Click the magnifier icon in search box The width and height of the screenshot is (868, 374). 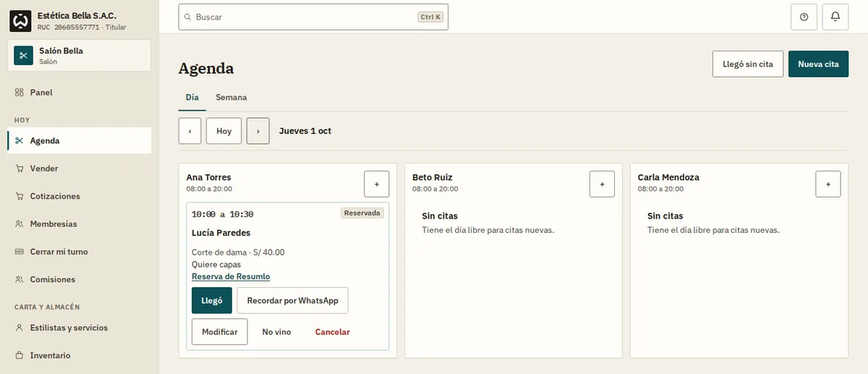point(188,17)
